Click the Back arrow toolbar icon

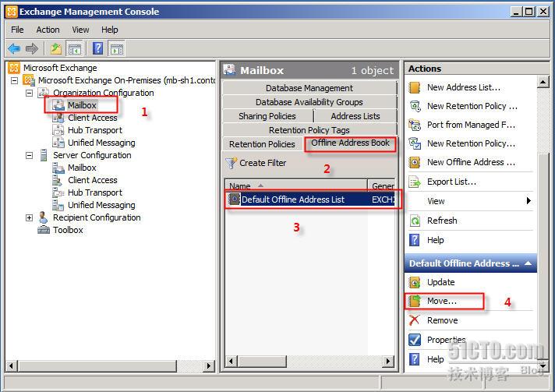point(14,48)
